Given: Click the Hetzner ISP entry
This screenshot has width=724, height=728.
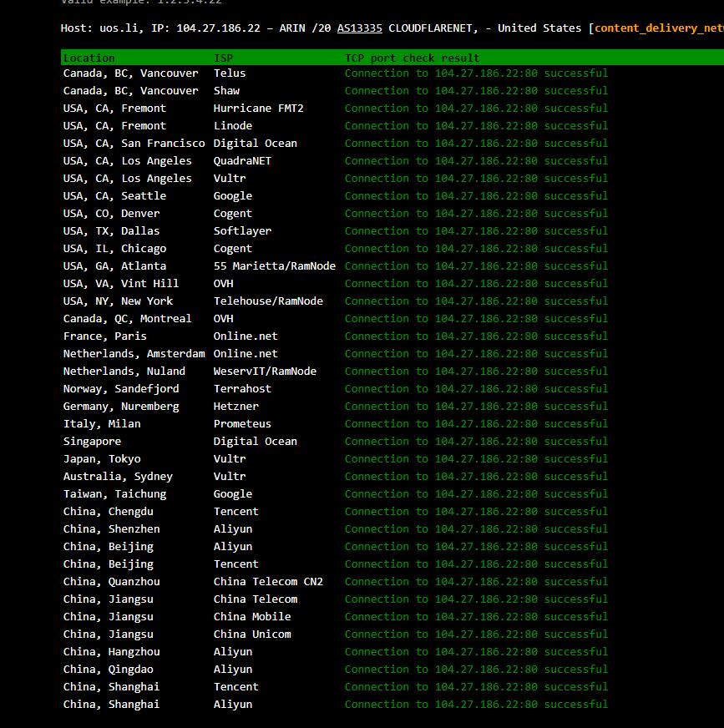Looking at the screenshot, I should tap(236, 407).
